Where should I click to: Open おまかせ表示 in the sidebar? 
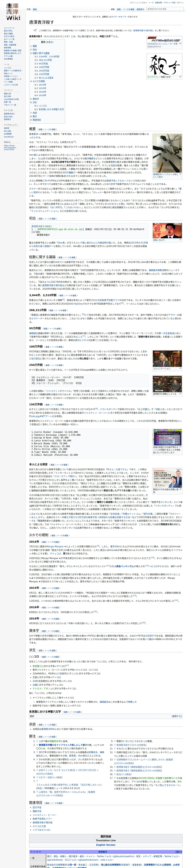click(9, 36)
